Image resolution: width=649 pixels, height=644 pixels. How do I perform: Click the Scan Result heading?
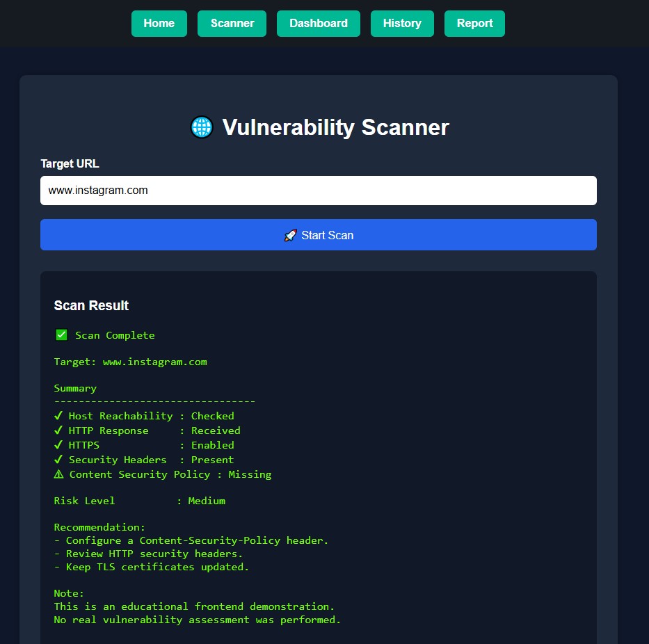[92, 305]
